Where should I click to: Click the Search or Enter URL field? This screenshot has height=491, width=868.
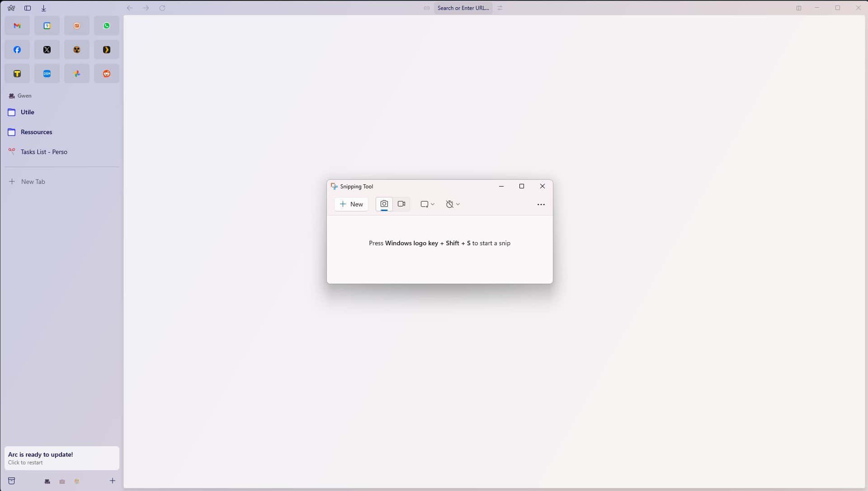(x=463, y=8)
